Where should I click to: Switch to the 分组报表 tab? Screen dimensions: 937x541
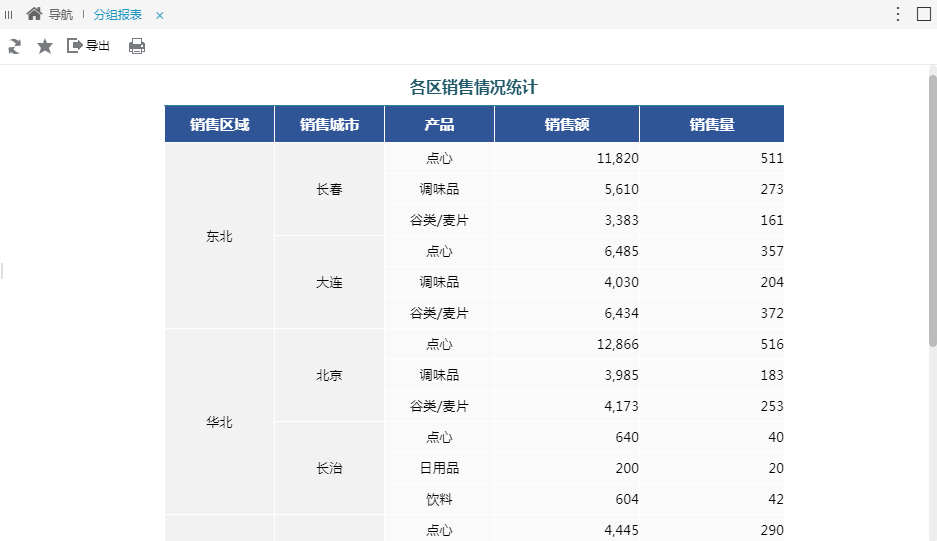pyautogui.click(x=118, y=15)
